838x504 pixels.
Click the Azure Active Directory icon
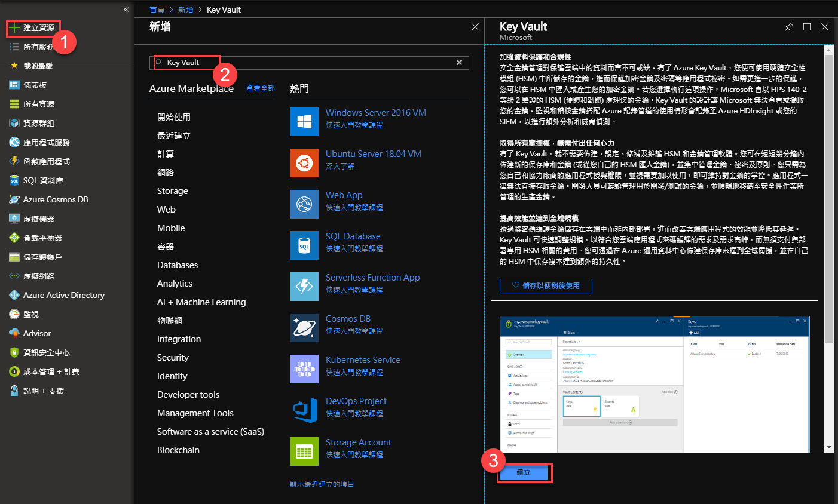coord(14,295)
